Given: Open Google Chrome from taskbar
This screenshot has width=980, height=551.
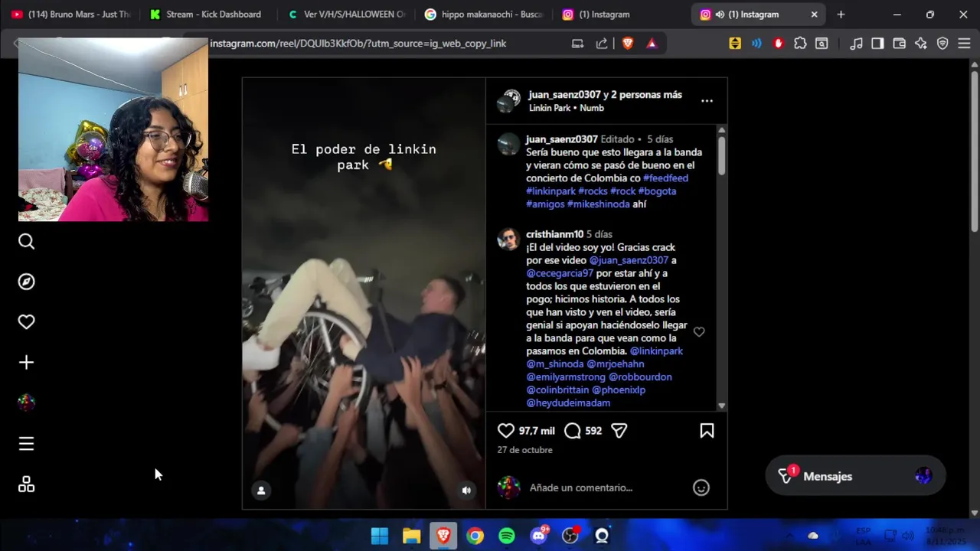Looking at the screenshot, I should click(475, 536).
